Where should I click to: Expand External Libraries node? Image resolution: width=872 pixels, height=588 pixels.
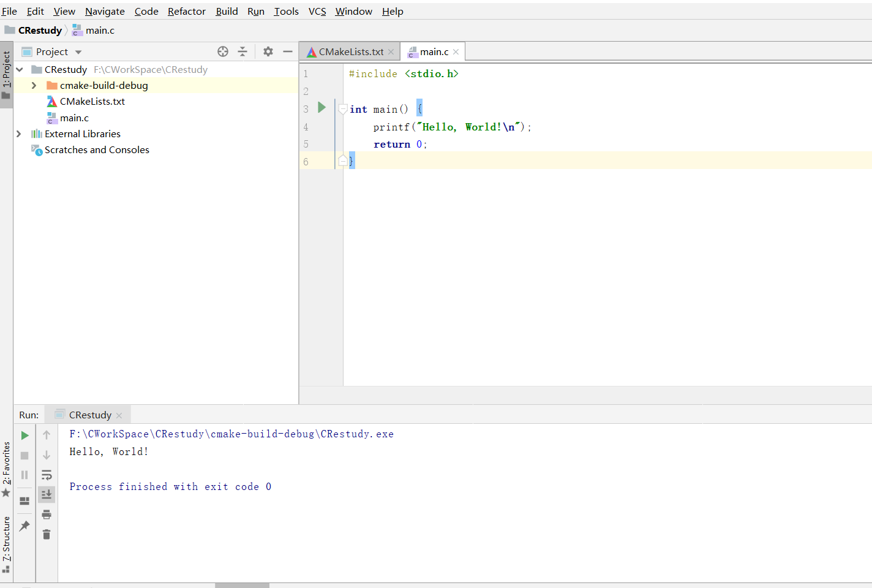tap(19, 134)
